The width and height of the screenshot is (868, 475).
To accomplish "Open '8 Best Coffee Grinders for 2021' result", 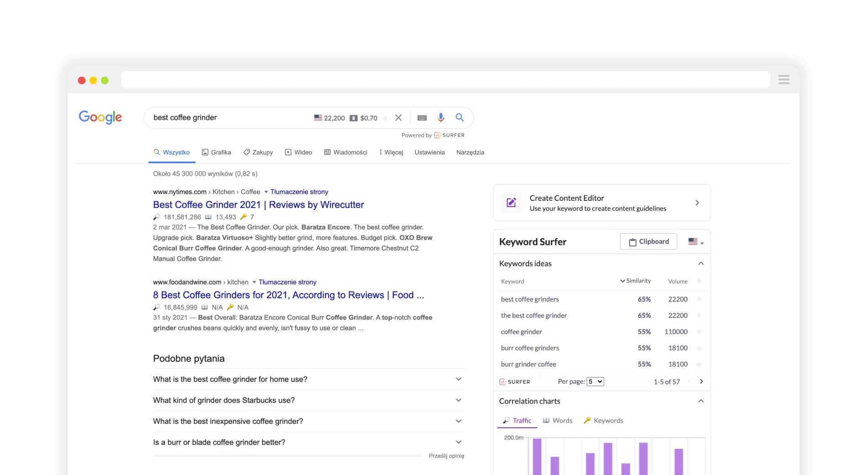I will coord(289,295).
